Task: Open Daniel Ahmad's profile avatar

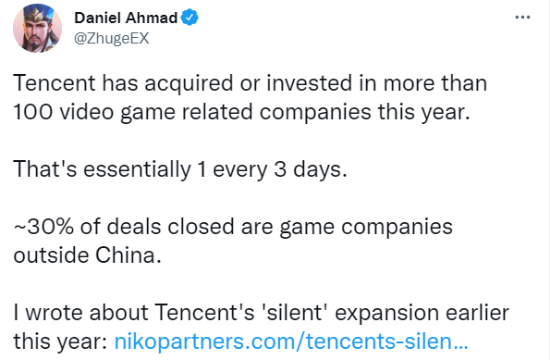Action: point(37,28)
